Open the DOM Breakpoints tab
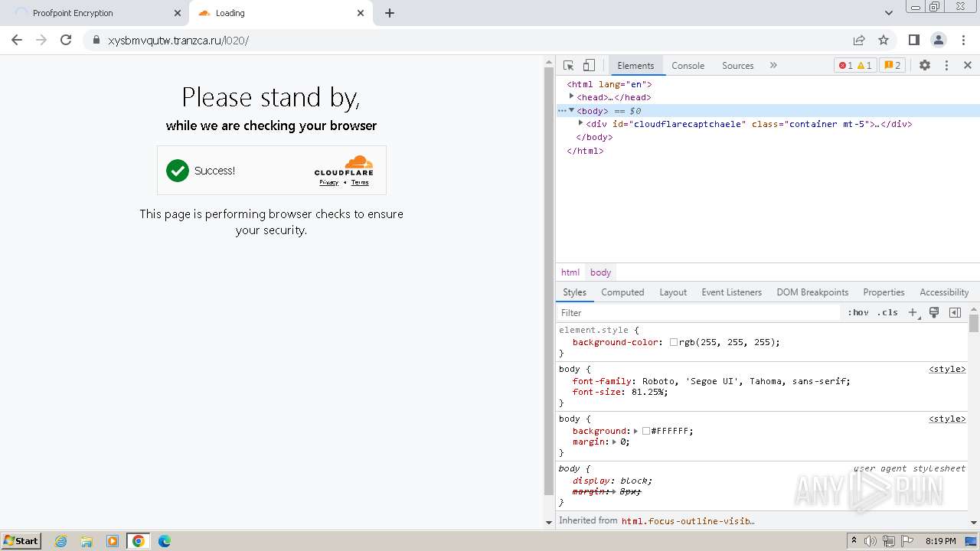This screenshot has height=551, width=980. coord(812,292)
